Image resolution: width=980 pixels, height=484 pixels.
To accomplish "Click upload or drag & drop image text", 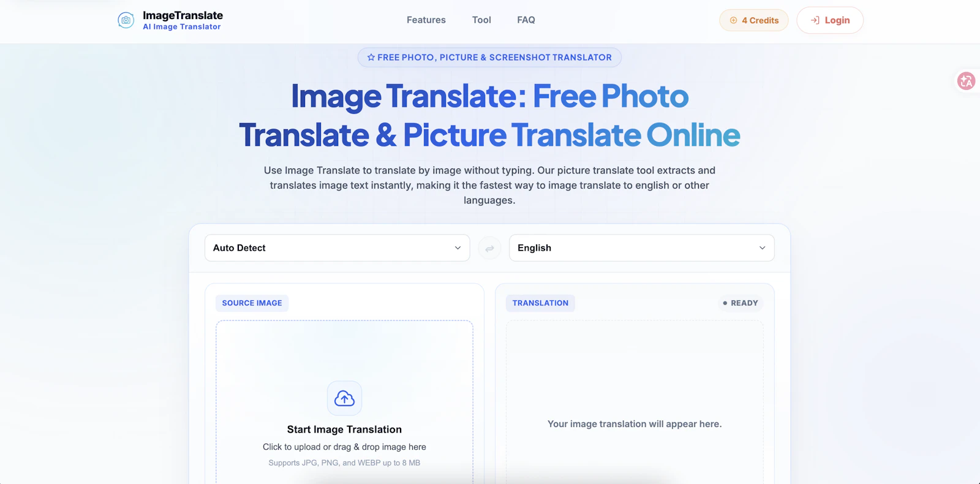I will [344, 447].
